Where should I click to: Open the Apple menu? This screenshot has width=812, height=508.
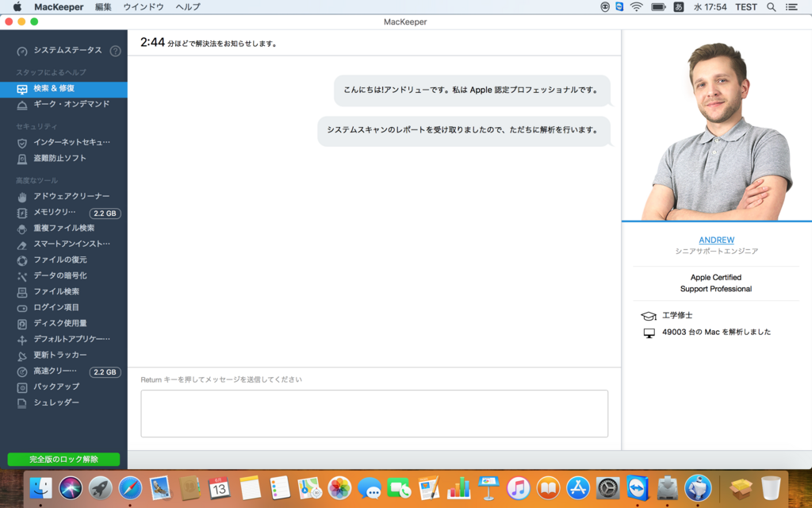point(17,6)
